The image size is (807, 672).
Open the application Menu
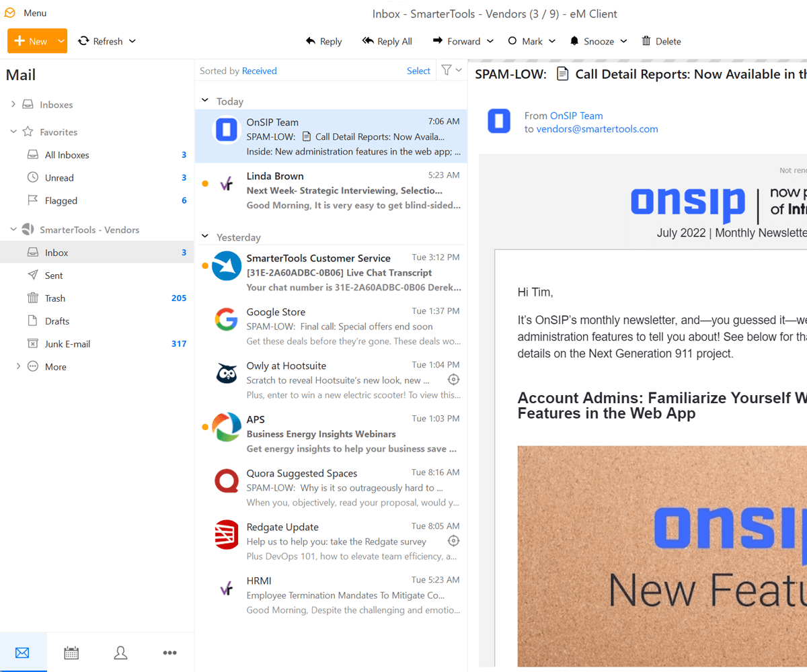(x=26, y=12)
